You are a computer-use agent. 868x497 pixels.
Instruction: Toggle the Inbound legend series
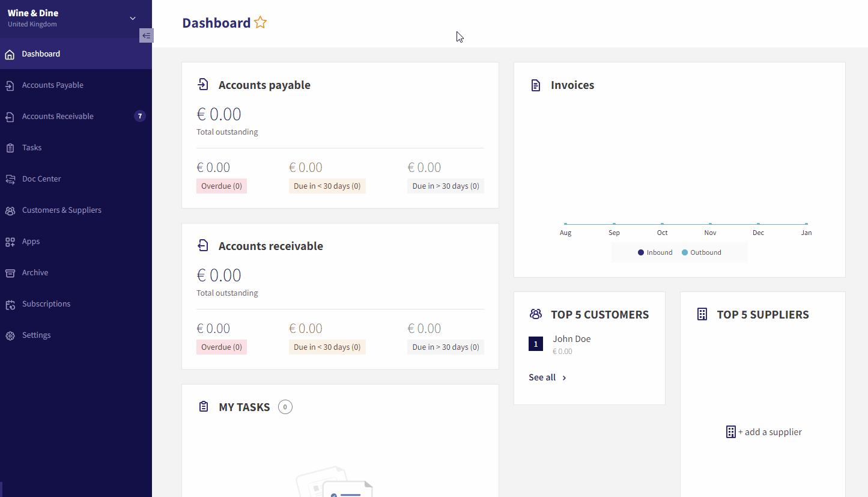click(x=655, y=252)
